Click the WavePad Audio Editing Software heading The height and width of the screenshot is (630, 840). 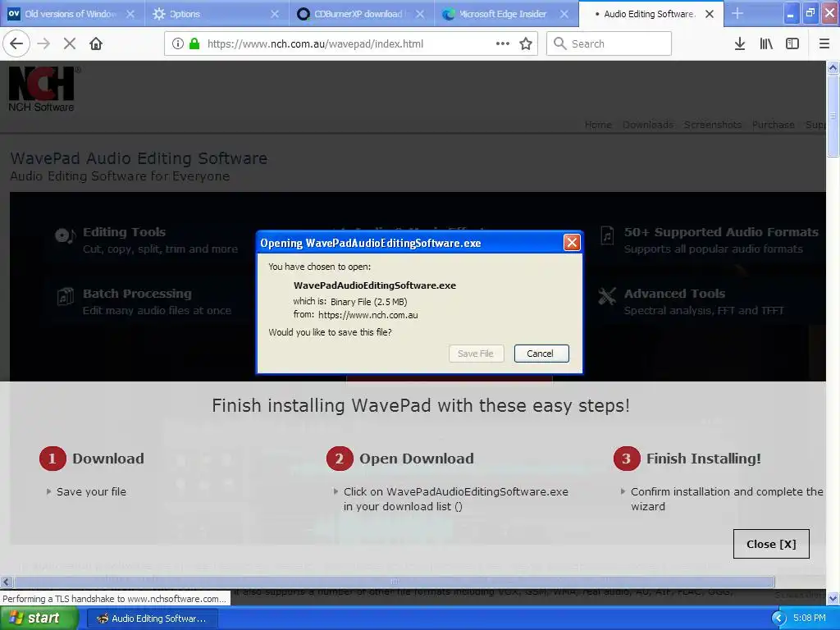(139, 158)
